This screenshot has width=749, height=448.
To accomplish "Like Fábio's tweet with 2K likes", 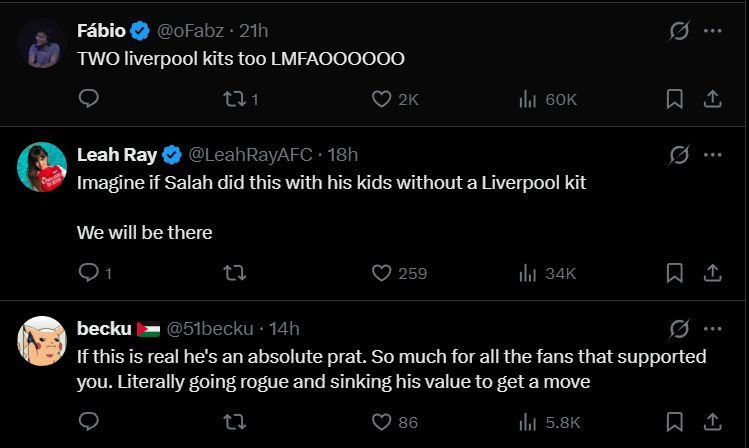I will click(x=395, y=99).
